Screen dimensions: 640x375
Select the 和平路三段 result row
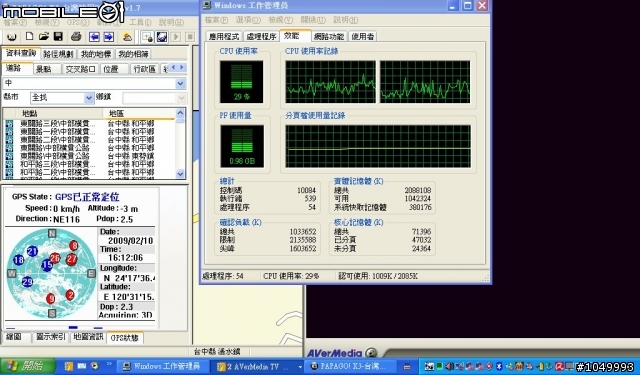coord(90,164)
